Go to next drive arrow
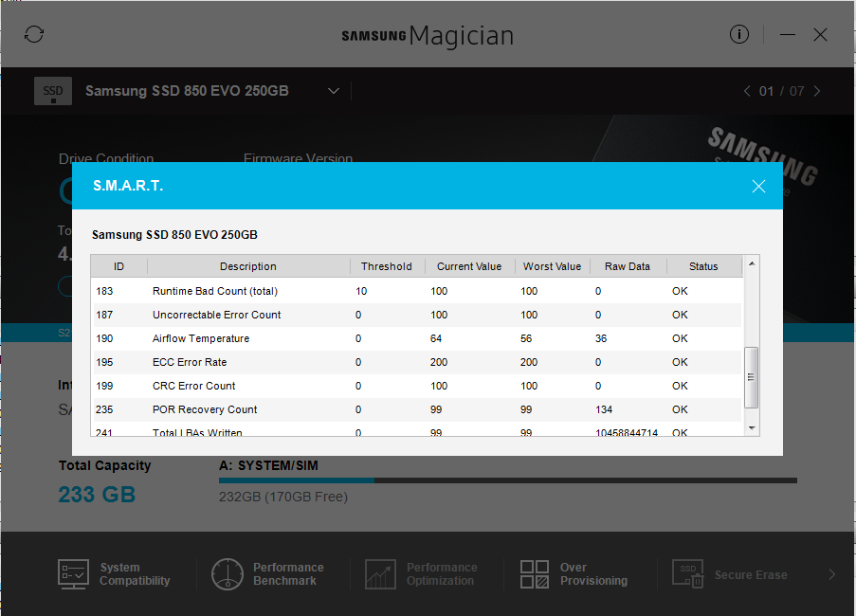The height and width of the screenshot is (616, 856). pyautogui.click(x=817, y=91)
